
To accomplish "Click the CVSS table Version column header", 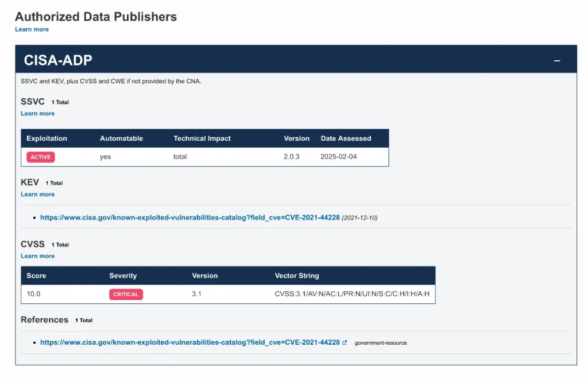I will pyautogui.click(x=205, y=276).
